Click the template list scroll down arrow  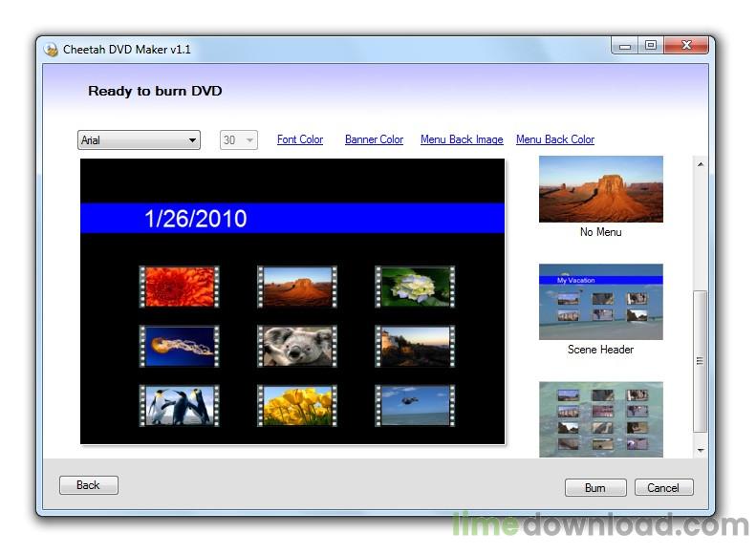coord(701,450)
